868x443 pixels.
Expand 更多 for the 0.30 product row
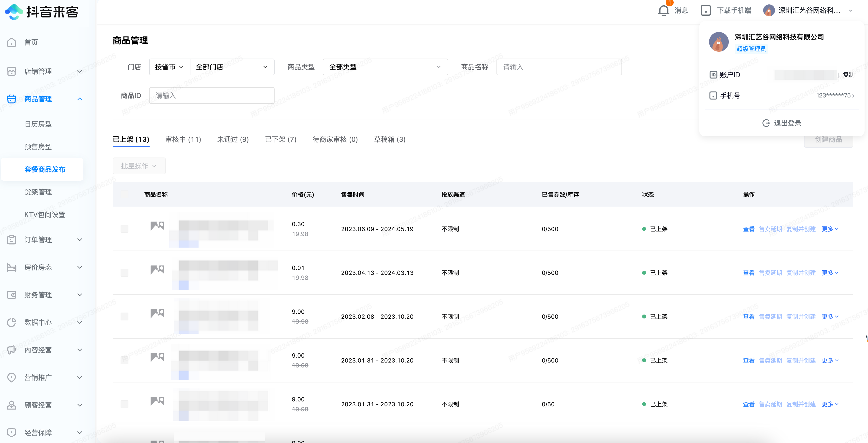(x=830, y=229)
